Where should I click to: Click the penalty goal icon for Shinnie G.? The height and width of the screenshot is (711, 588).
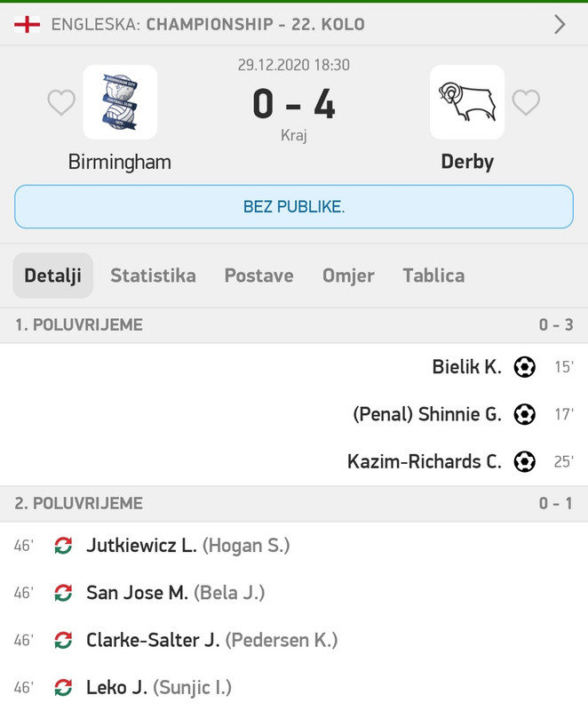tap(525, 413)
